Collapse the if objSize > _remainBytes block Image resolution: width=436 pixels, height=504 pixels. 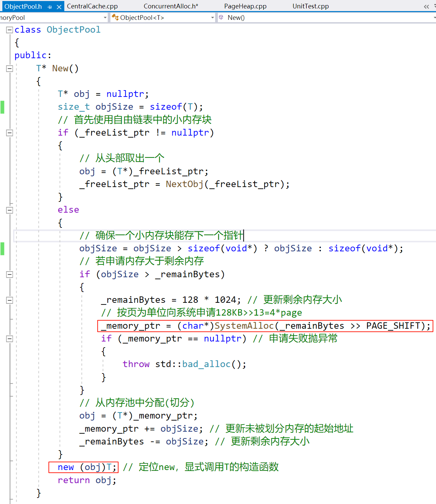click(9, 275)
